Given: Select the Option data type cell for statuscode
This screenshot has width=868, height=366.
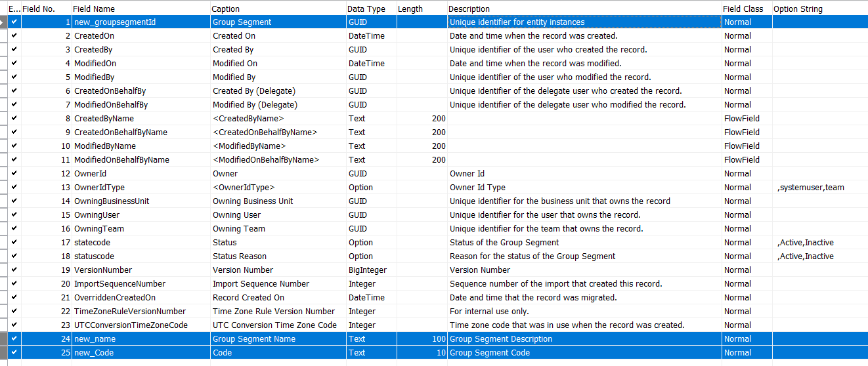Looking at the screenshot, I should (x=370, y=256).
